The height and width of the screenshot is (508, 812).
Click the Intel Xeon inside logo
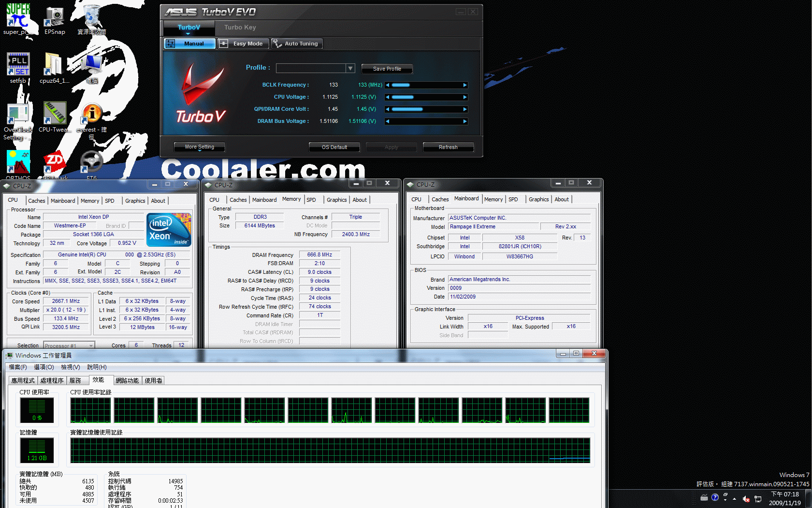pos(169,230)
